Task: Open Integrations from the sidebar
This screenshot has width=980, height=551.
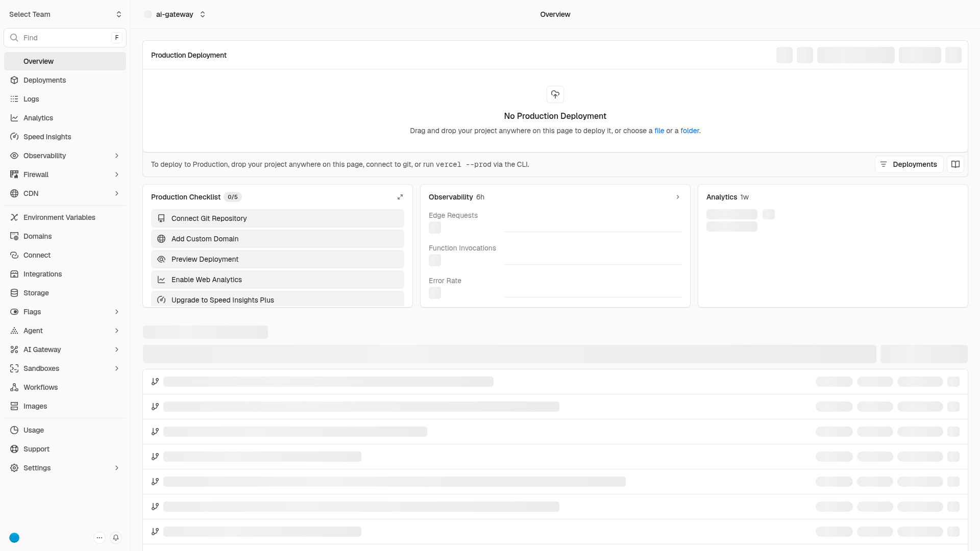Action: (65, 274)
